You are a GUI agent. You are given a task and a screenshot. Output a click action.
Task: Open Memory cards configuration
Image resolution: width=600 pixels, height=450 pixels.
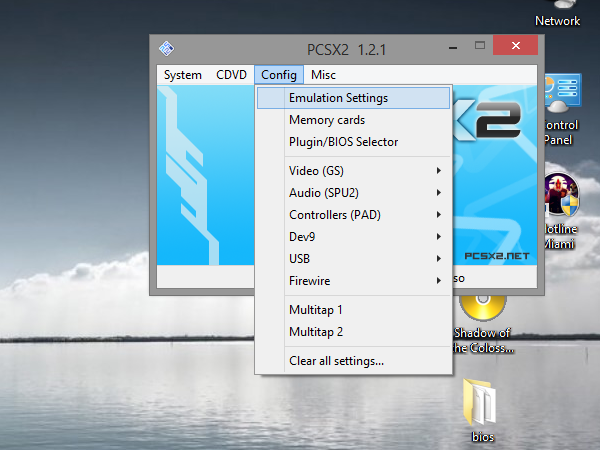(x=353, y=120)
